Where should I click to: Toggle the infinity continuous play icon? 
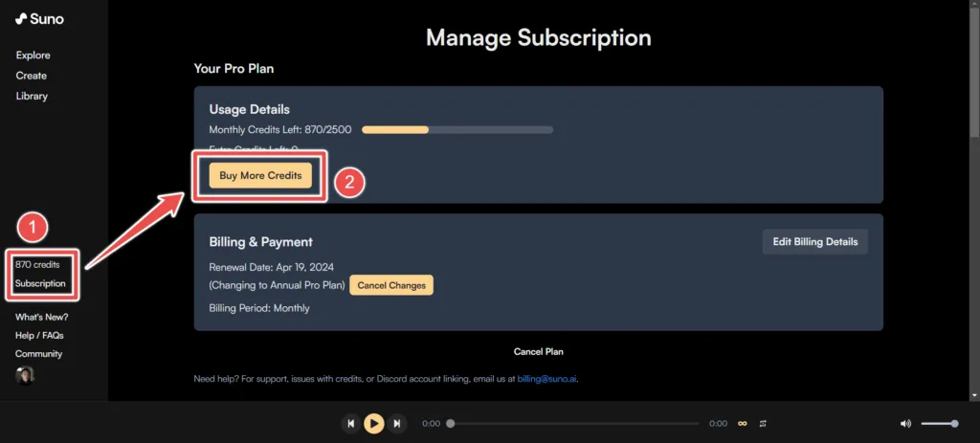point(742,423)
